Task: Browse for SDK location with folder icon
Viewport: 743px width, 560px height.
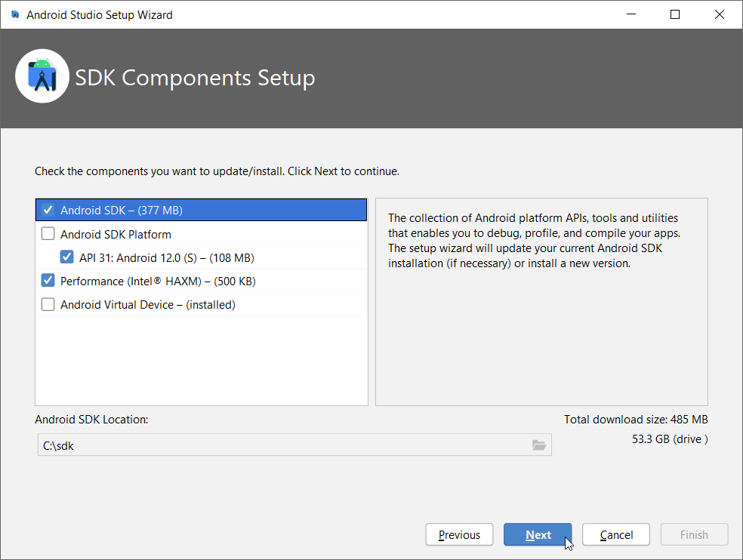Action: [x=538, y=445]
